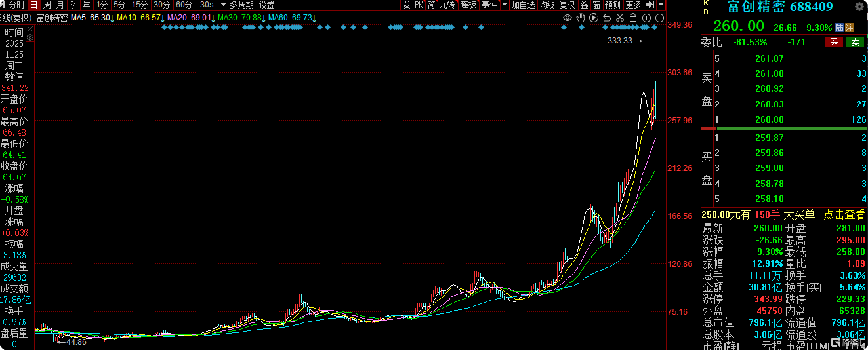Start the chart replay play icon
The image size is (868, 350).
click(594, 18)
